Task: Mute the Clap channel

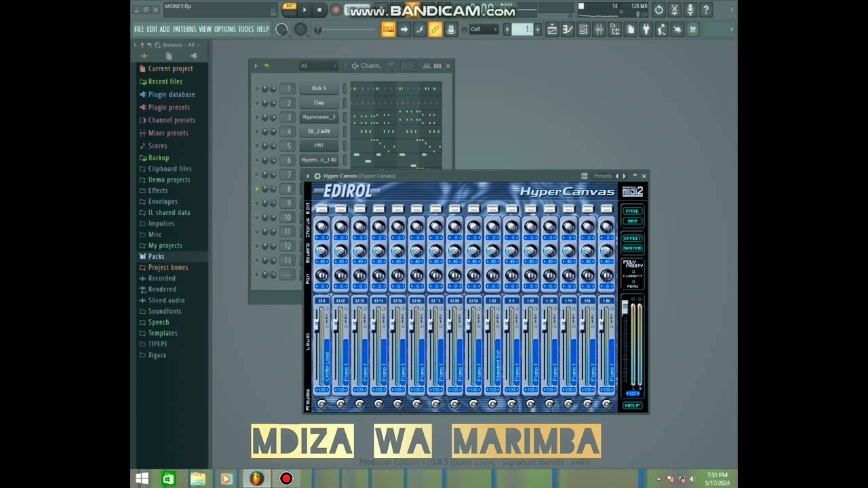Action: (257, 103)
